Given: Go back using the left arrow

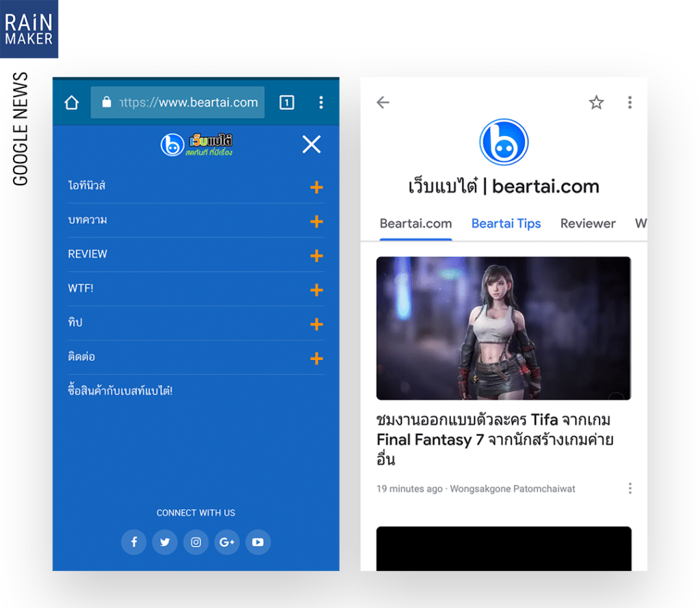Looking at the screenshot, I should coord(383,102).
